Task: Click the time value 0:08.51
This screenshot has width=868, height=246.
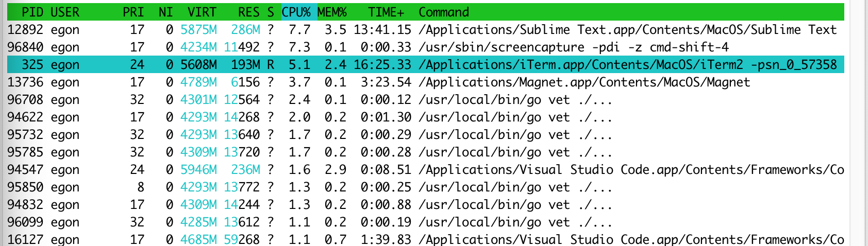Action: point(386,170)
